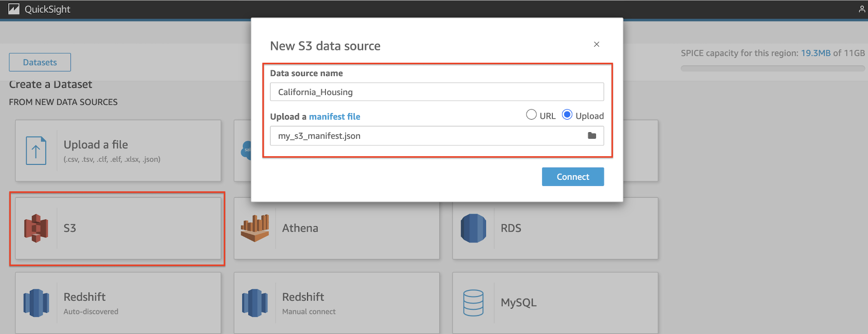868x334 pixels.
Task: Click the MySQL database icon
Action: click(474, 303)
